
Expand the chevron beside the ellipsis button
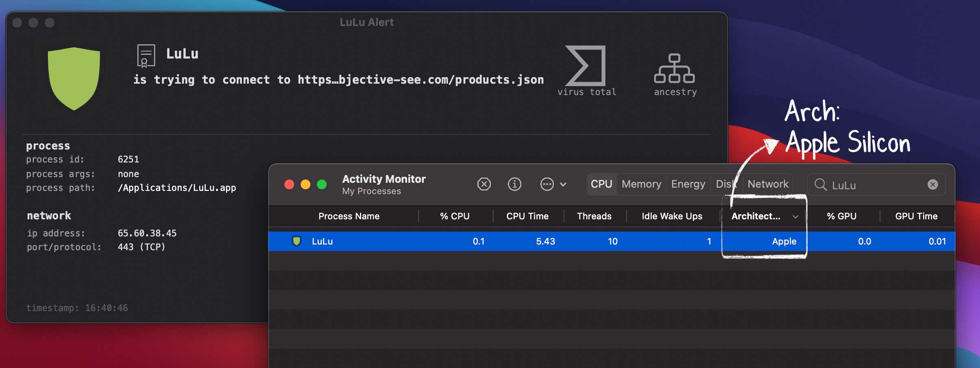click(563, 184)
